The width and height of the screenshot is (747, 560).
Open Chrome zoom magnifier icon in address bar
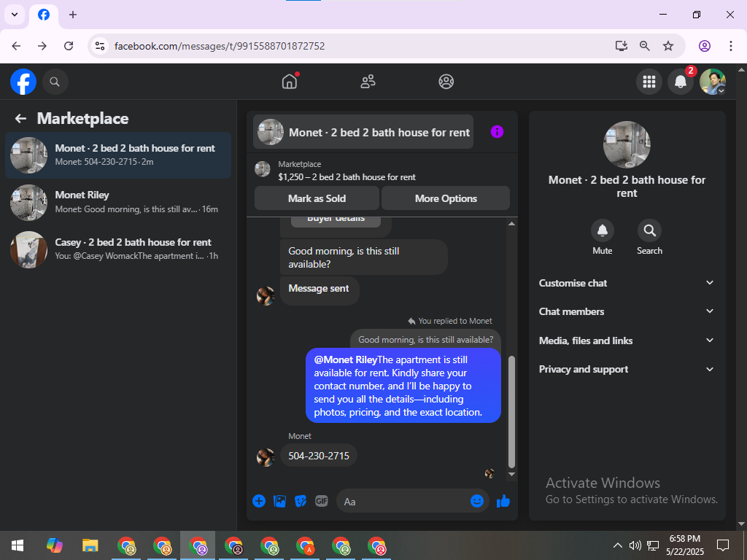[x=645, y=46]
